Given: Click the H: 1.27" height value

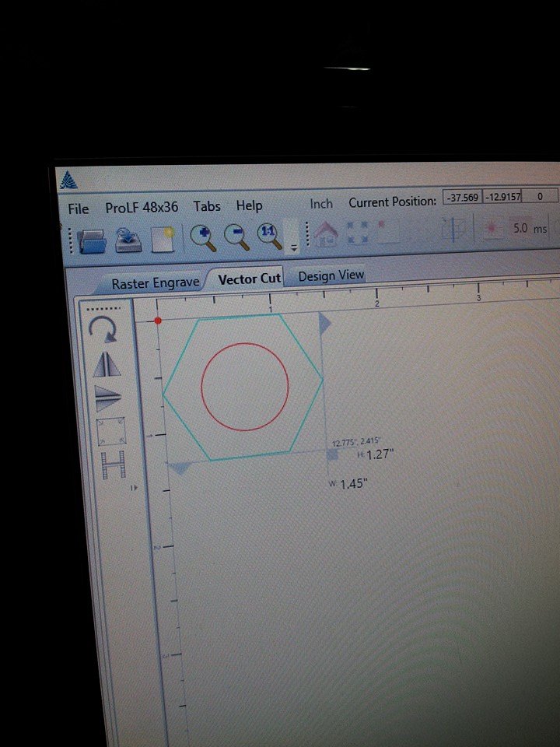Looking at the screenshot, I should point(376,454).
